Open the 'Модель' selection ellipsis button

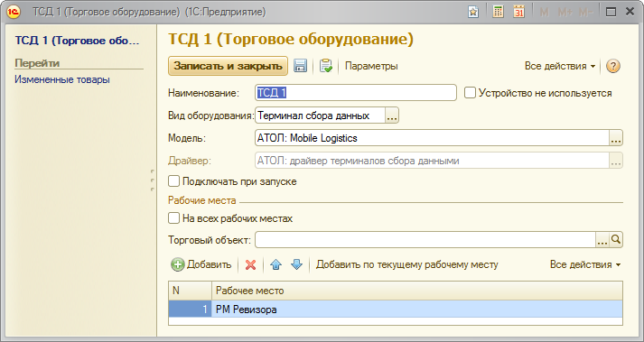click(615, 138)
